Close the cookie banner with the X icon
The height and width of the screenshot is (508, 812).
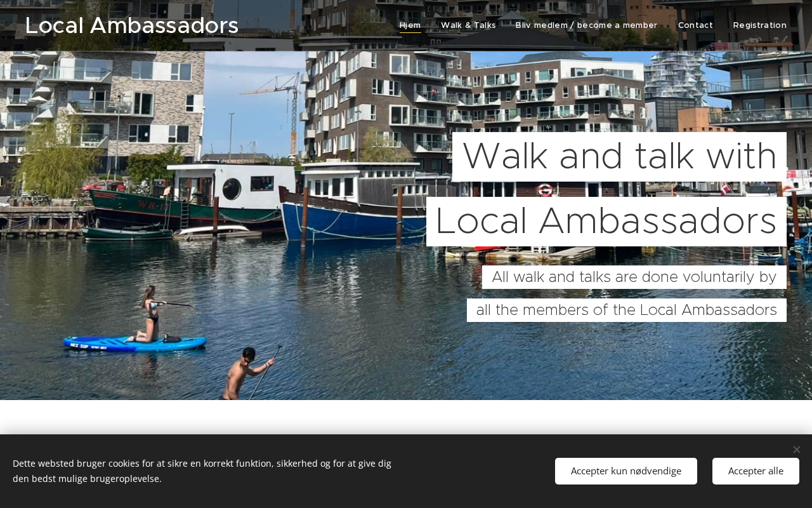796,450
